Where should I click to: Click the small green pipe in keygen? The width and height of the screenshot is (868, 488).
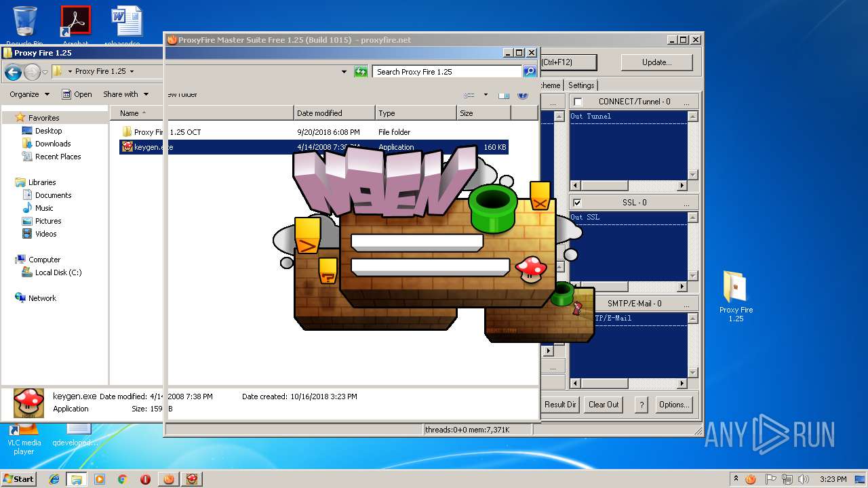pos(562,294)
